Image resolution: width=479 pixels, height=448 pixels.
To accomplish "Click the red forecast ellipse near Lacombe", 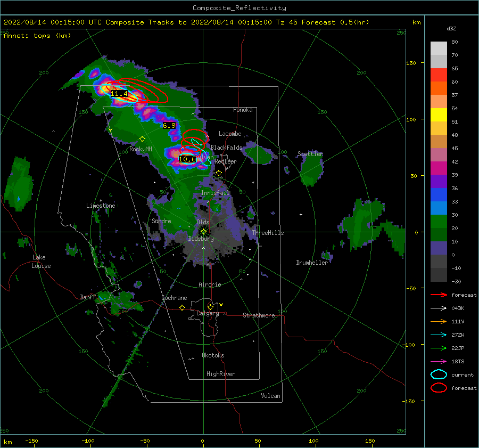I will [195, 136].
